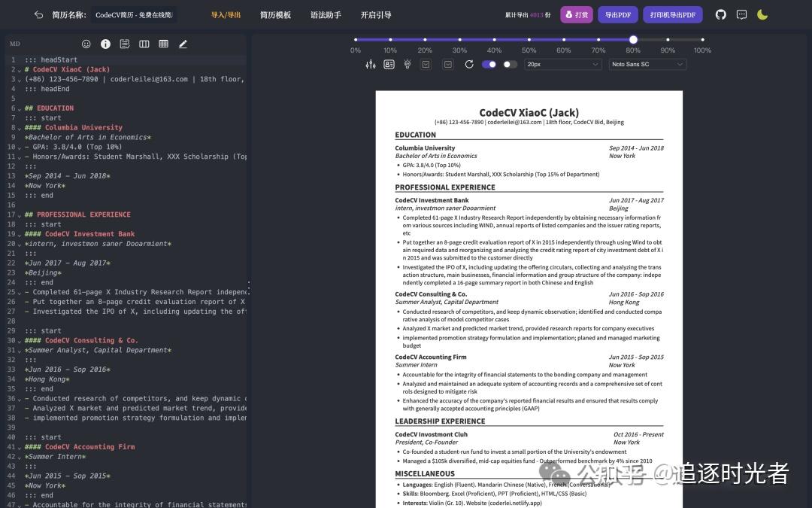Turn off the enabled purple toggle switch

pos(490,64)
